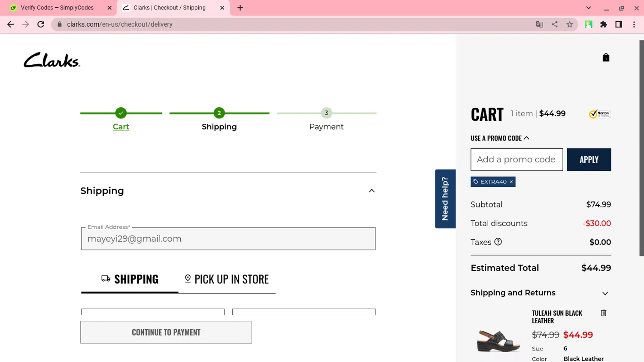644x362 pixels.
Task: Close the Verify Codes SimplyCodes tab
Action: [x=109, y=8]
